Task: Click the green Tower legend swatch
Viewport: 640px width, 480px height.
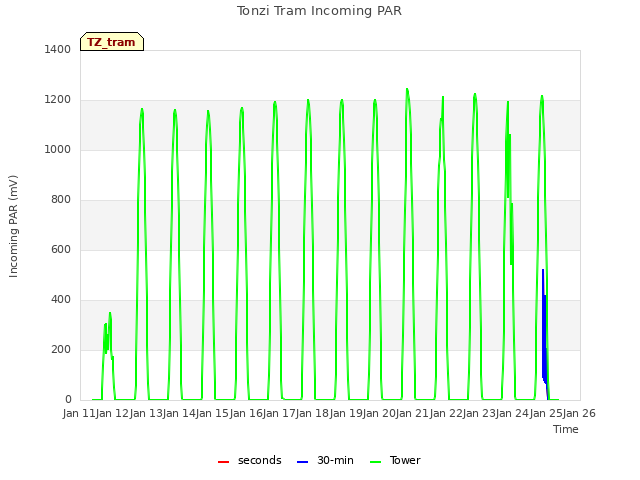Action: [x=375, y=462]
